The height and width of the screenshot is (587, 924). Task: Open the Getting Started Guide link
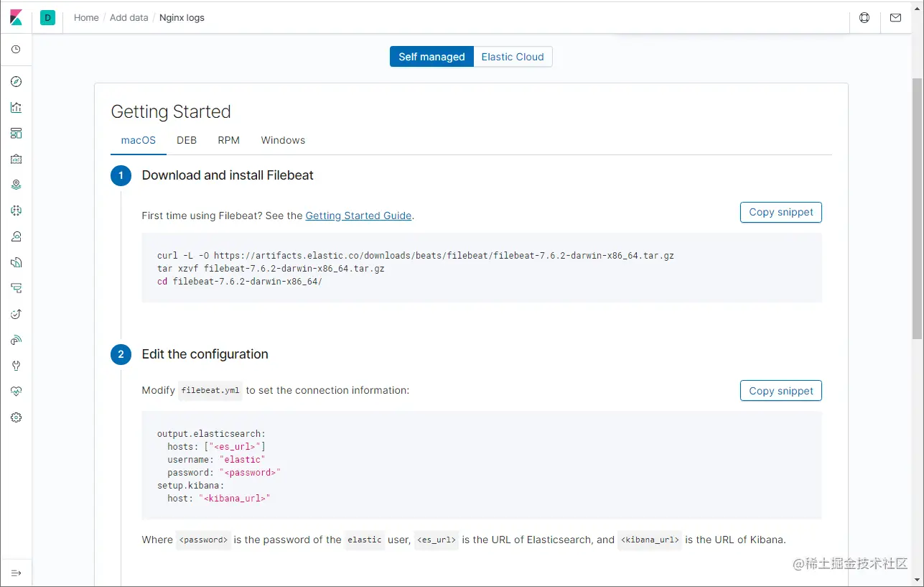358,216
